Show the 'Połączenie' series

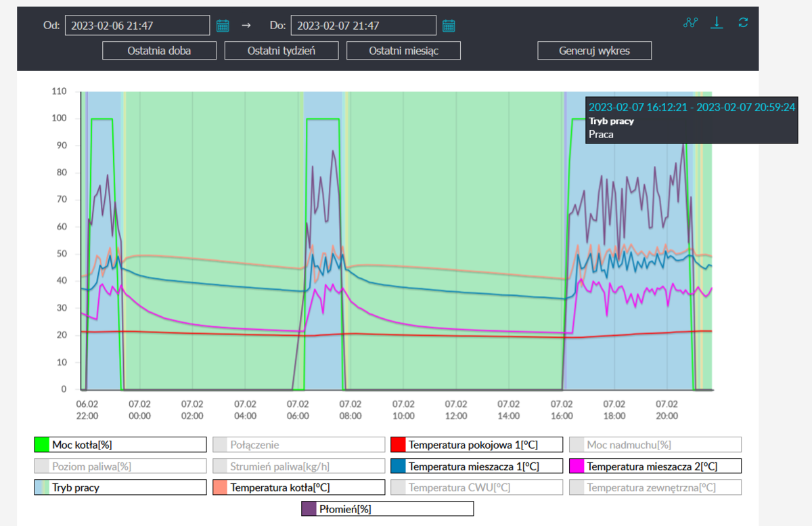click(x=298, y=445)
